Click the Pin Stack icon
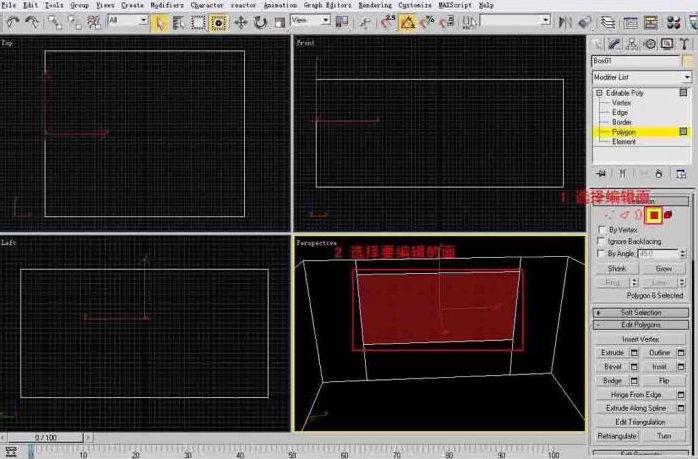Screen dimensions: 698x459 tap(601, 174)
